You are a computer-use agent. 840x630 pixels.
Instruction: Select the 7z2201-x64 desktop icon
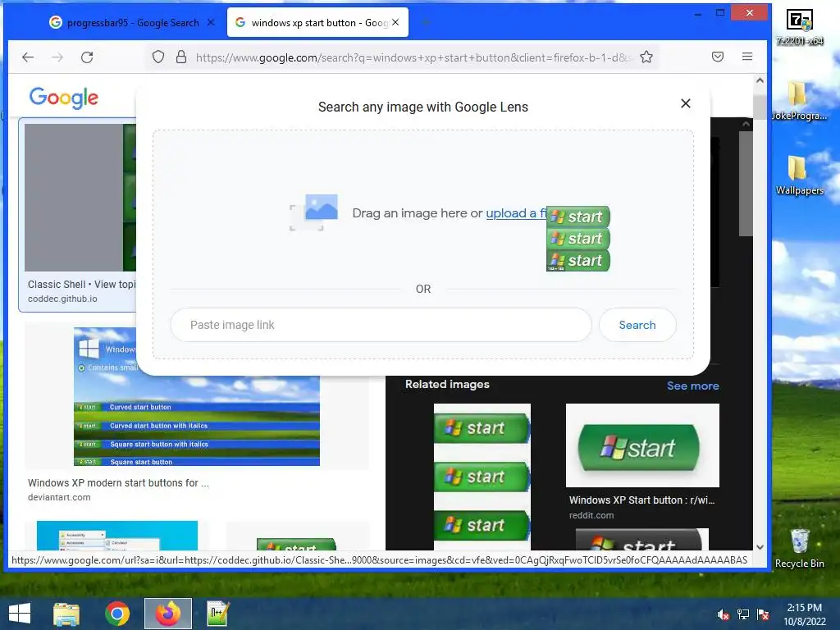(799, 27)
